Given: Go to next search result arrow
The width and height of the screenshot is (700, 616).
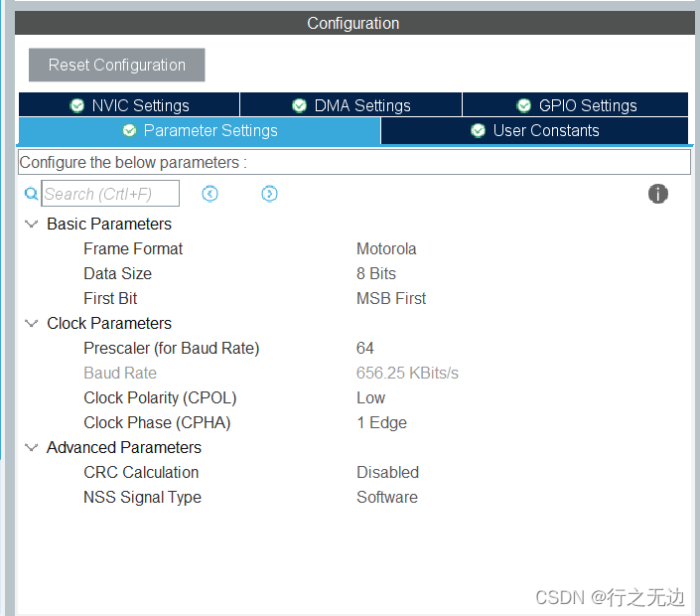Looking at the screenshot, I should (x=269, y=194).
